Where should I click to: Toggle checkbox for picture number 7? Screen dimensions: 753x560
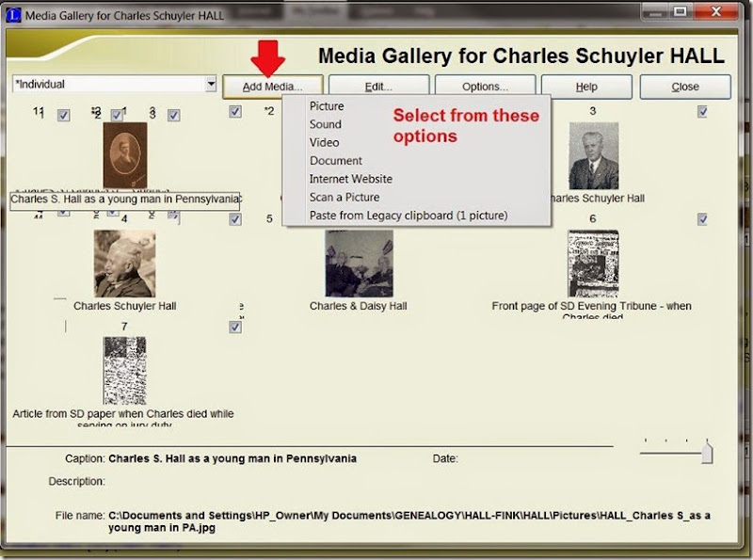pos(234,328)
